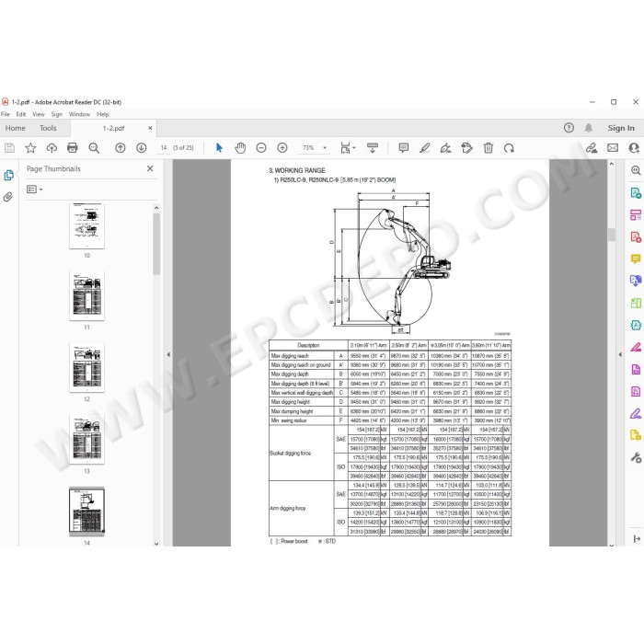Open the Sign menu
This screenshot has height=644, width=644.
57,114
